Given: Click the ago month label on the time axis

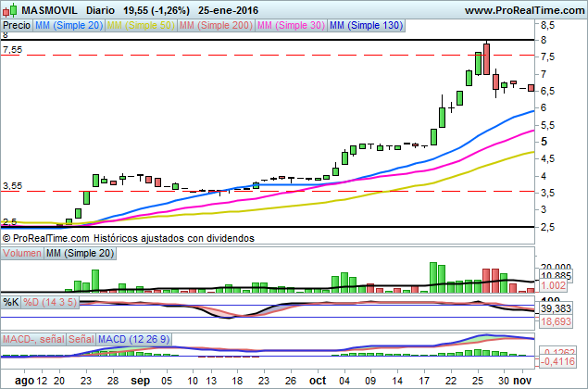Looking at the screenshot, I should tap(24, 381).
